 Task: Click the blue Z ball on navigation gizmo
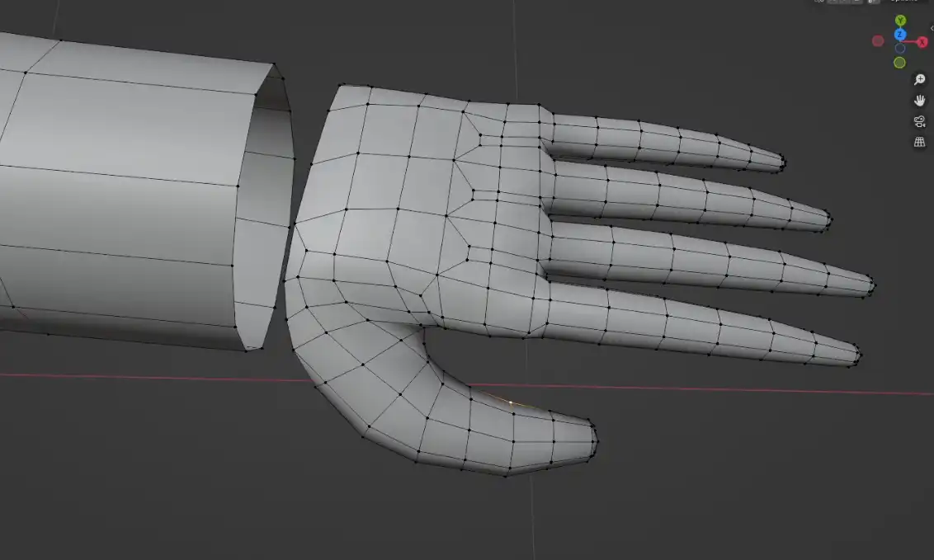pos(899,34)
